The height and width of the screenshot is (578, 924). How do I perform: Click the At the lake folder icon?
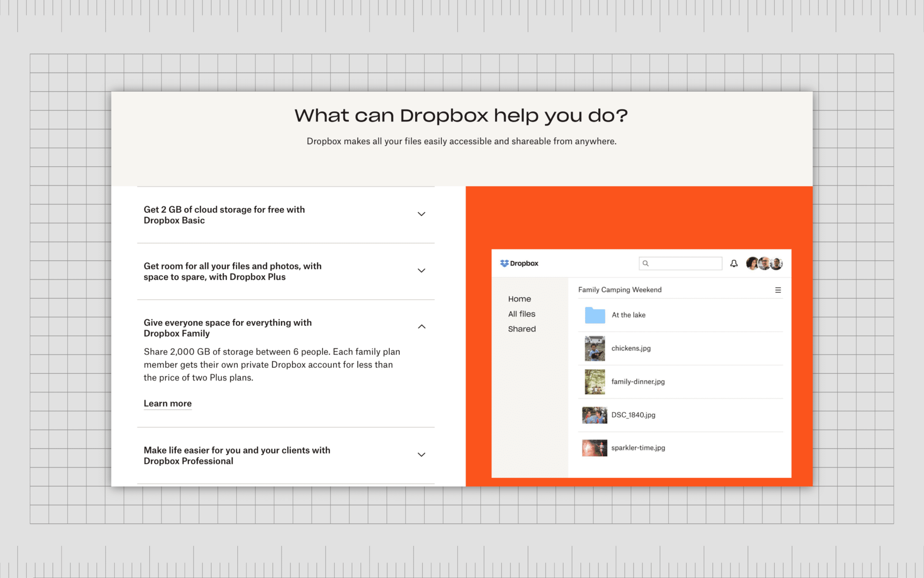pyautogui.click(x=595, y=315)
